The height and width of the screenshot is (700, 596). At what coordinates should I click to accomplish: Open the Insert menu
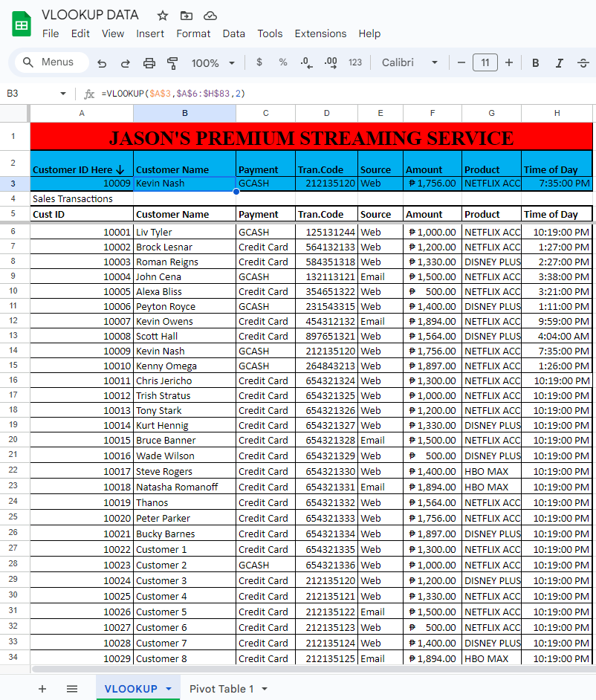pyautogui.click(x=150, y=34)
